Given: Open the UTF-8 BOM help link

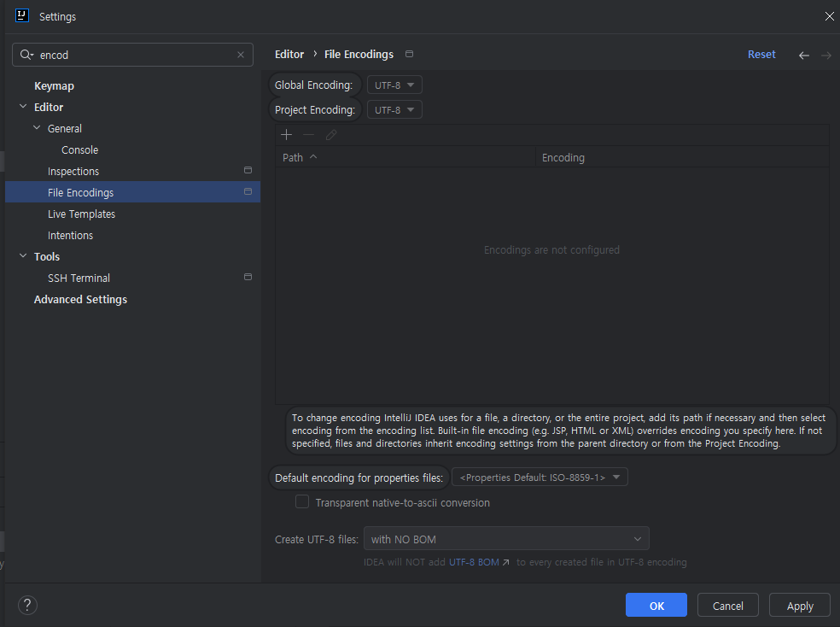Looking at the screenshot, I should 479,562.
